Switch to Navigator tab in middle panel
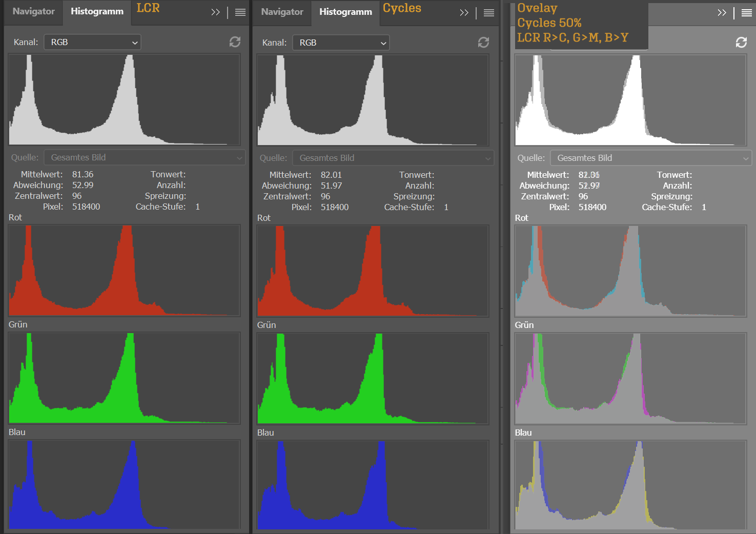This screenshot has height=534, width=756. [282, 12]
